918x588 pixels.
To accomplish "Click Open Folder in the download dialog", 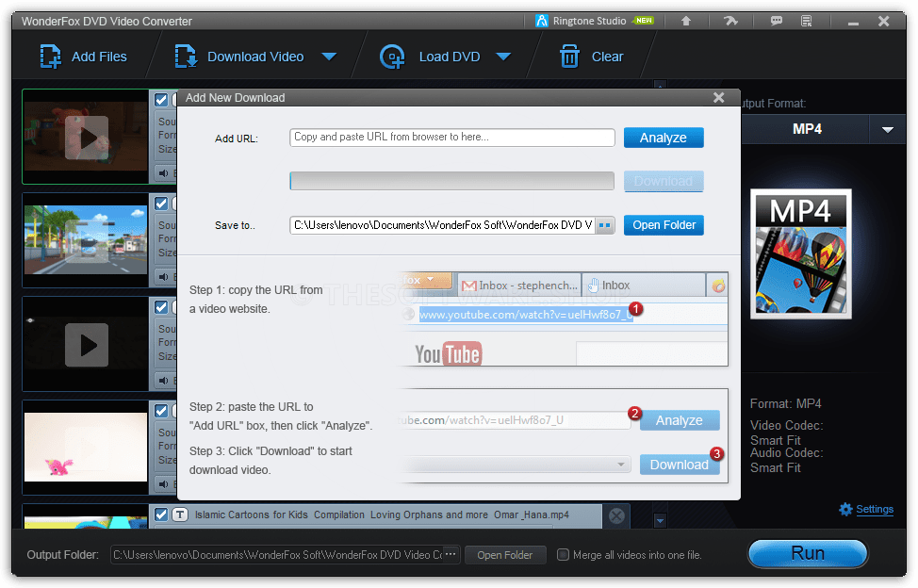I will [664, 225].
